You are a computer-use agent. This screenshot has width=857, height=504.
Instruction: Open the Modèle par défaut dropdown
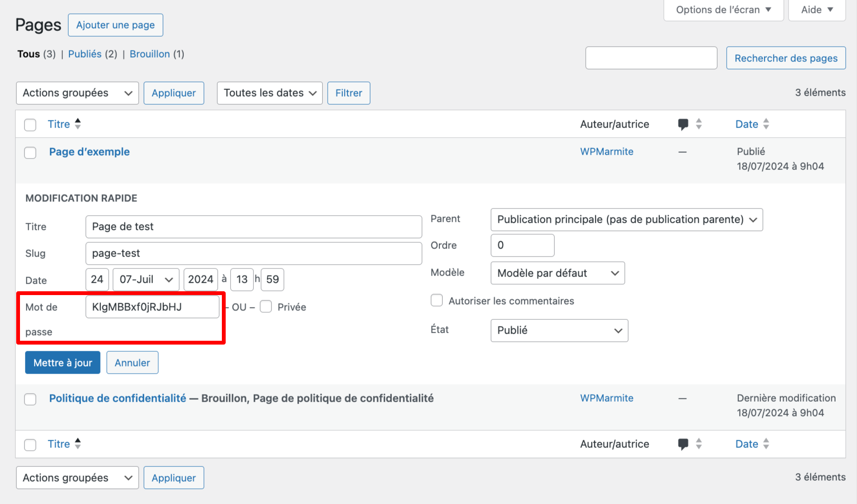pos(557,273)
